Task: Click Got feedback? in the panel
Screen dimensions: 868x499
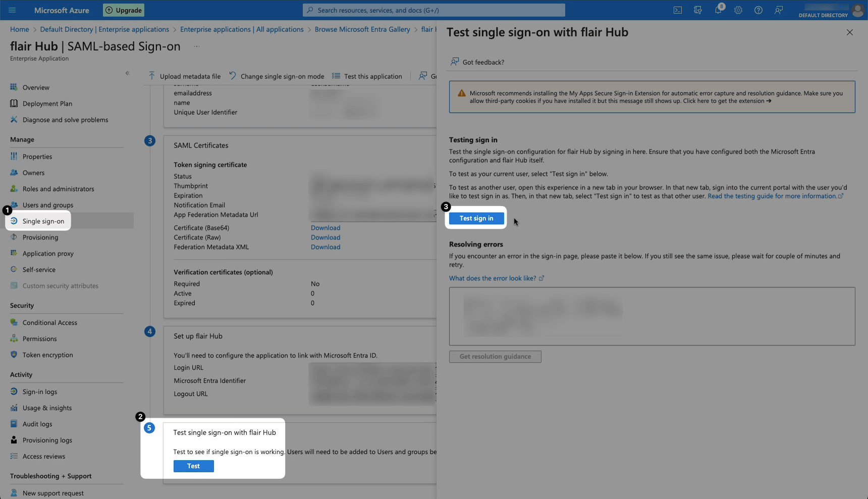Action: click(477, 62)
